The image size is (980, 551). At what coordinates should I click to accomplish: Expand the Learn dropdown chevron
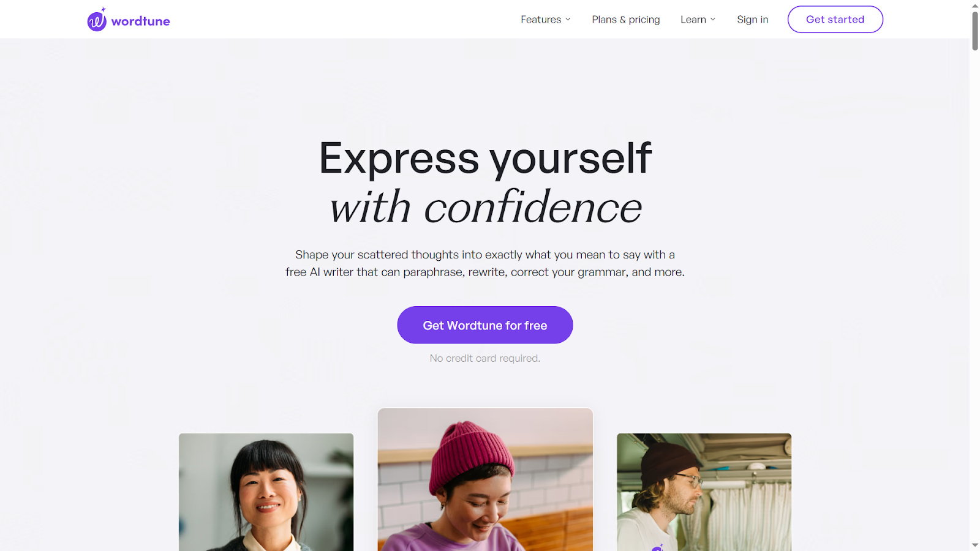713,20
